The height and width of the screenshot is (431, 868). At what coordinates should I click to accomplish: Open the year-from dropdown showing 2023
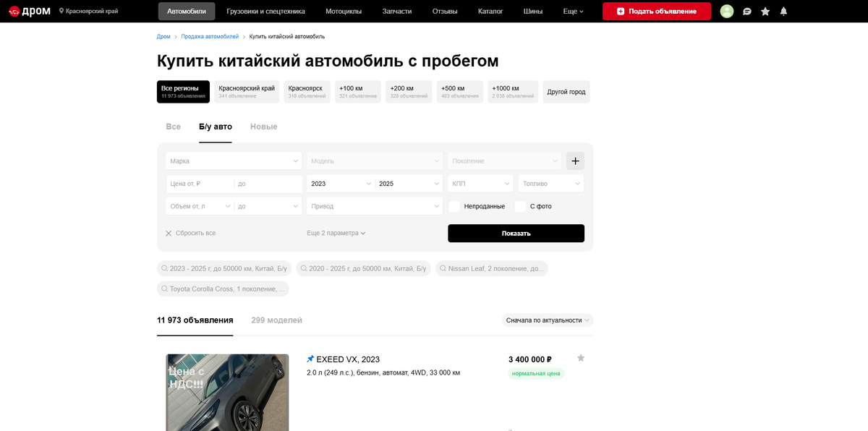coord(341,184)
